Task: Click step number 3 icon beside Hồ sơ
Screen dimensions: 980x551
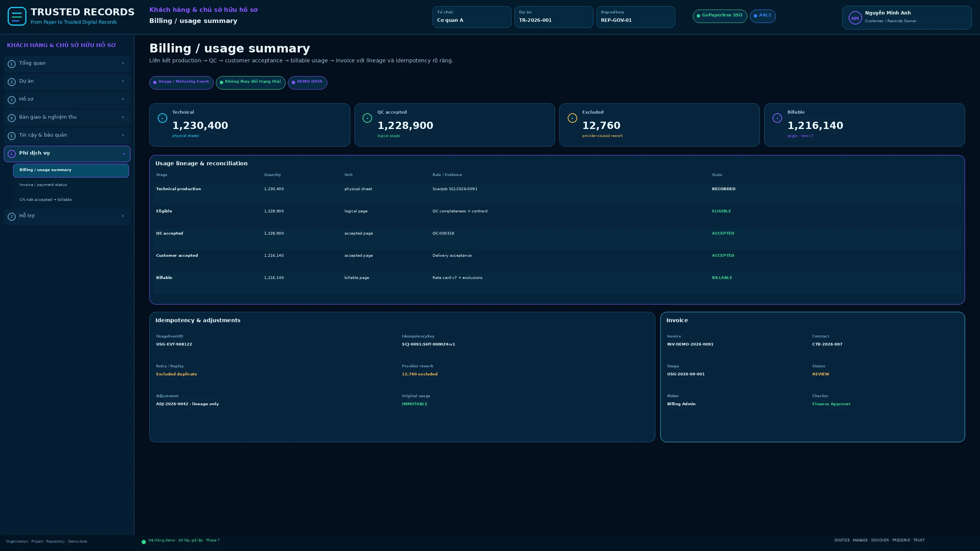Action: point(11,100)
